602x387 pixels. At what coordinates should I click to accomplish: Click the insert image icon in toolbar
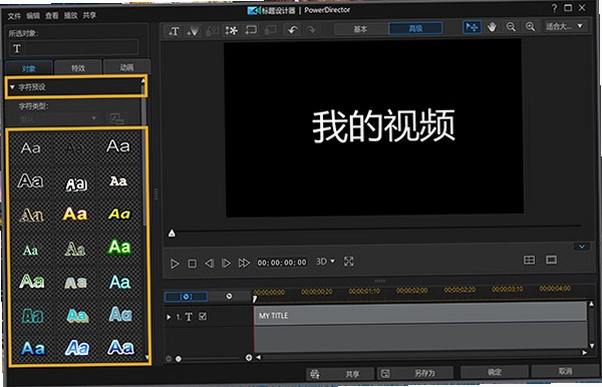tap(212, 31)
